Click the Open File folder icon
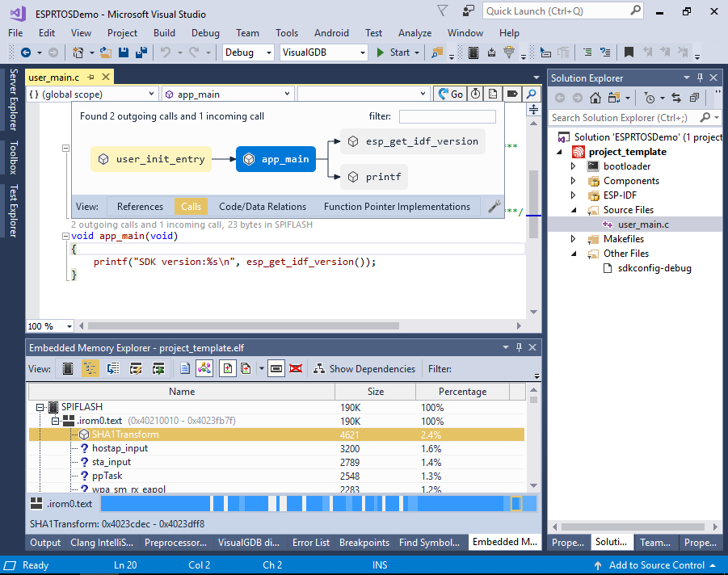This screenshot has height=575, width=728. coord(106,52)
